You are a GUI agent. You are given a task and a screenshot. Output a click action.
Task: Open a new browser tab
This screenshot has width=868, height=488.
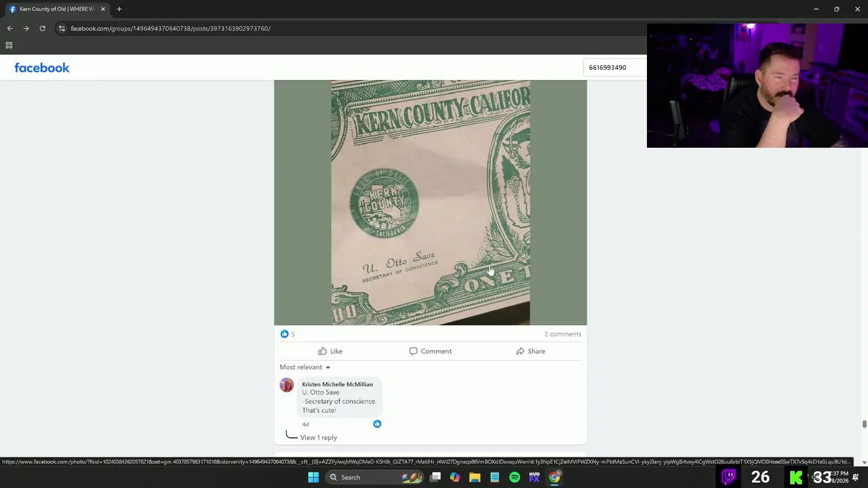point(119,9)
